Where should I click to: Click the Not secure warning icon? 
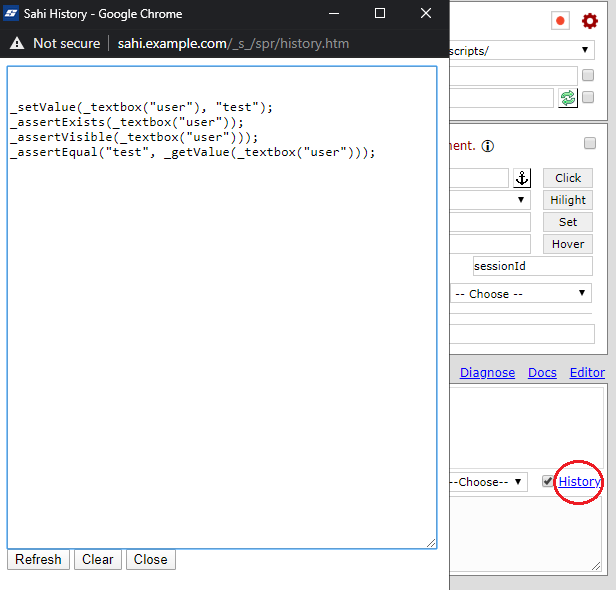[17, 43]
